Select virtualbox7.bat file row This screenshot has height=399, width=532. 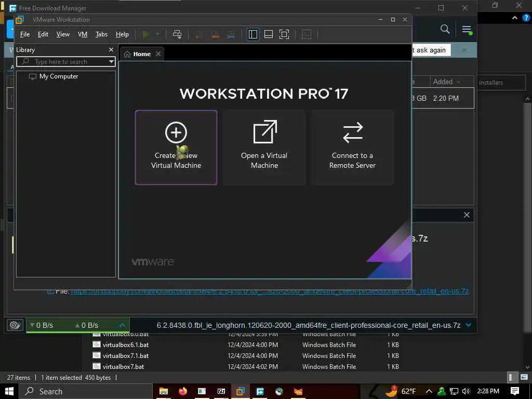coord(246,366)
